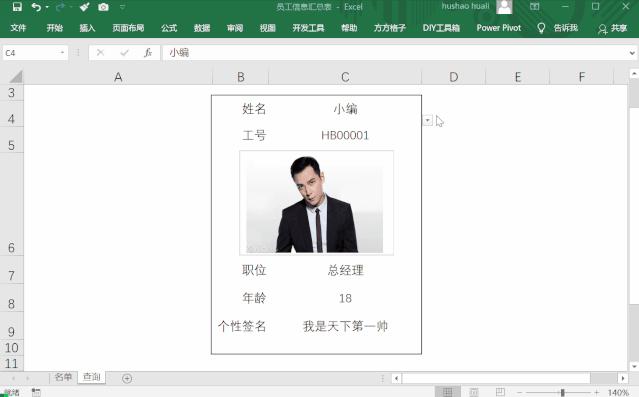Click the format painter brush icon
This screenshot has width=639, height=397.
click(x=84, y=7)
